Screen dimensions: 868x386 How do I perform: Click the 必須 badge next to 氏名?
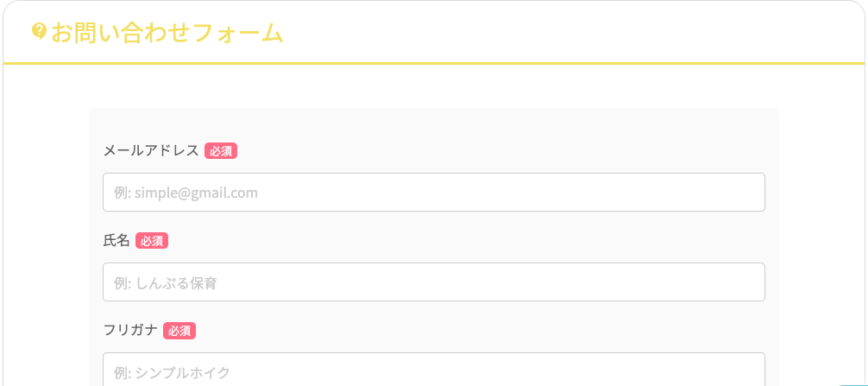(x=152, y=241)
